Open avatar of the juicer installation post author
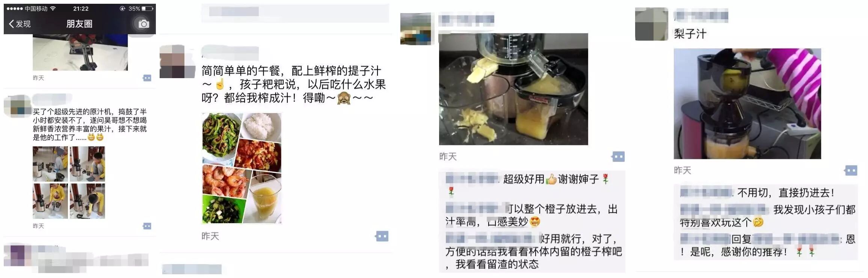Image resolution: width=868 pixels, height=278 pixels. (x=17, y=106)
